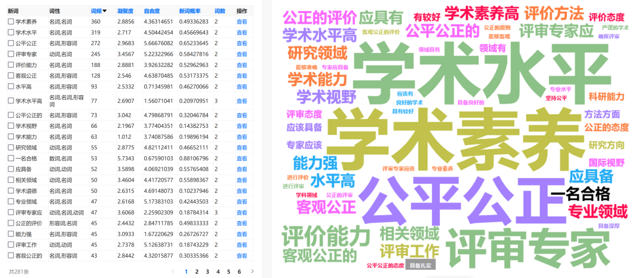The width and height of the screenshot is (644, 278).
Task: Click the 新词概率 column header
Action: click(189, 11)
